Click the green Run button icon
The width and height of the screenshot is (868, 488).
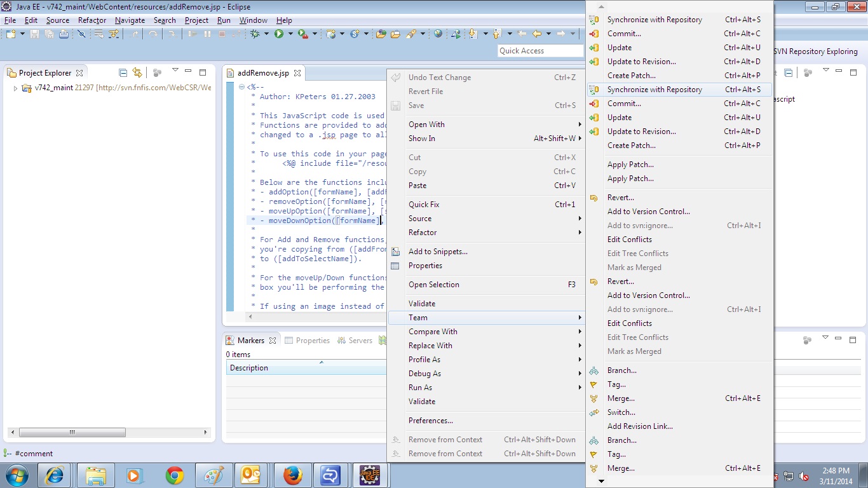tap(279, 34)
